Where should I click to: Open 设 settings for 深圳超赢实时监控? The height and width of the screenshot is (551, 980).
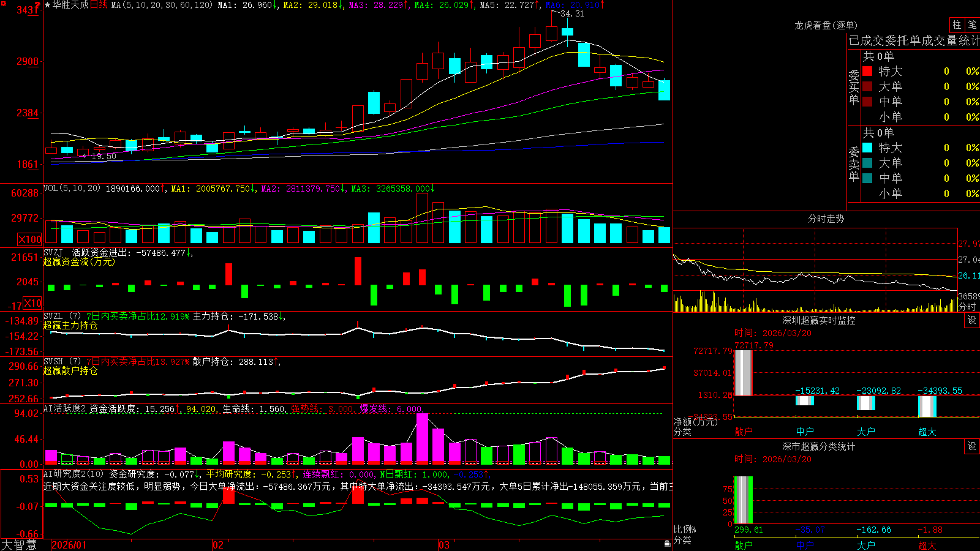pos(972,320)
